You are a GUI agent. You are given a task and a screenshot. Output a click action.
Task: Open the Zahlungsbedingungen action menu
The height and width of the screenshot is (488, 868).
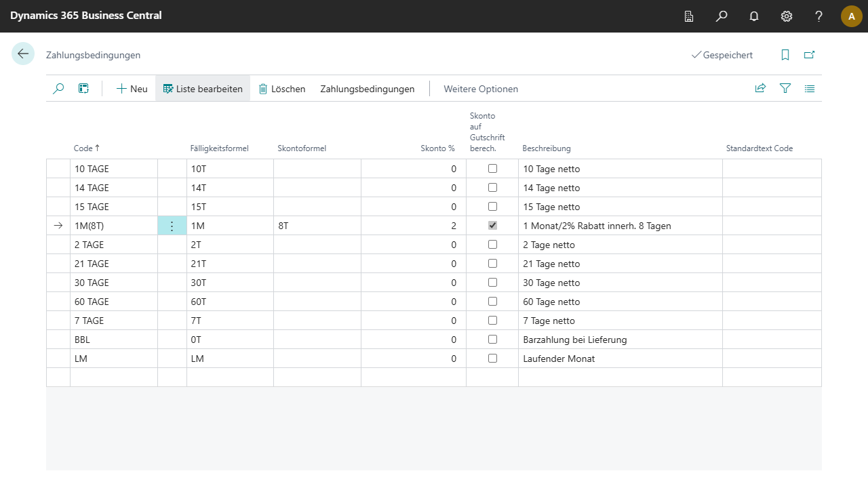368,89
